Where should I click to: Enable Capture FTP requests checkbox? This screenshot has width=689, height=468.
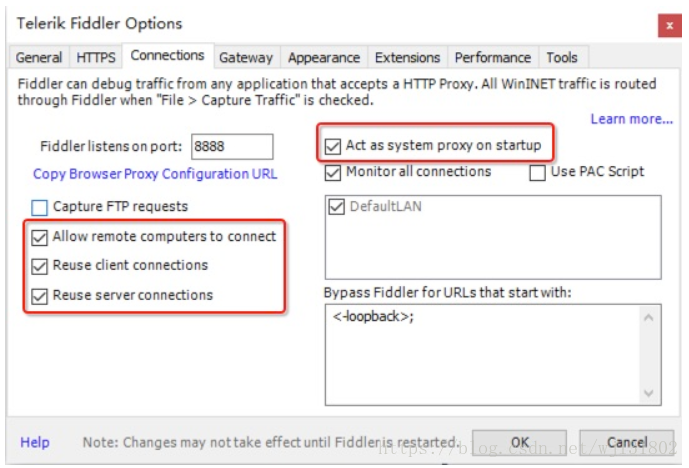(40, 207)
